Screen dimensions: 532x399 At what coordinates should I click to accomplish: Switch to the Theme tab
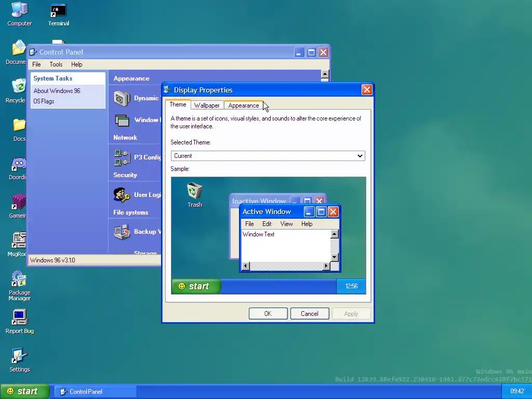tap(178, 104)
